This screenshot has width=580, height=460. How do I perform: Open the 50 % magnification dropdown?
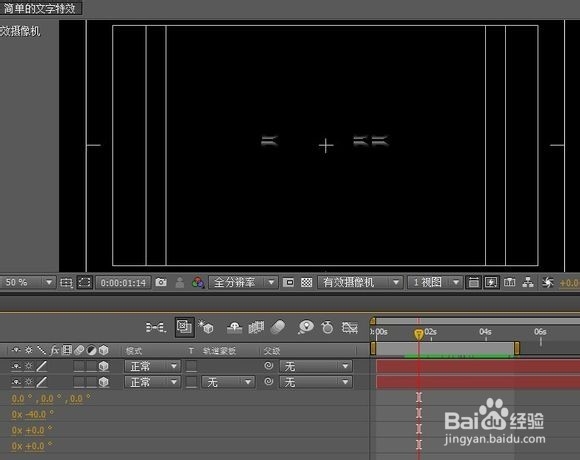click(x=28, y=283)
